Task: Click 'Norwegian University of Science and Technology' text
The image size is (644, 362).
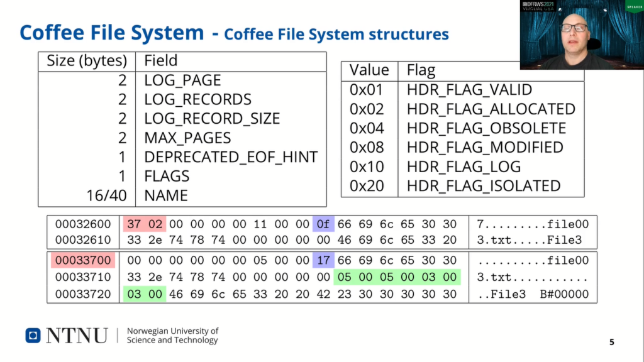Action: tap(172, 336)
